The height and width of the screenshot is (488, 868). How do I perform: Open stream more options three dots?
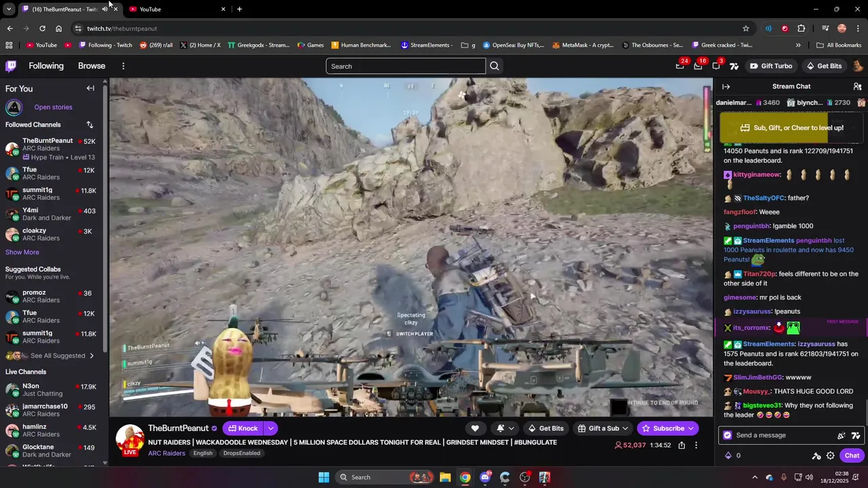pos(696,445)
